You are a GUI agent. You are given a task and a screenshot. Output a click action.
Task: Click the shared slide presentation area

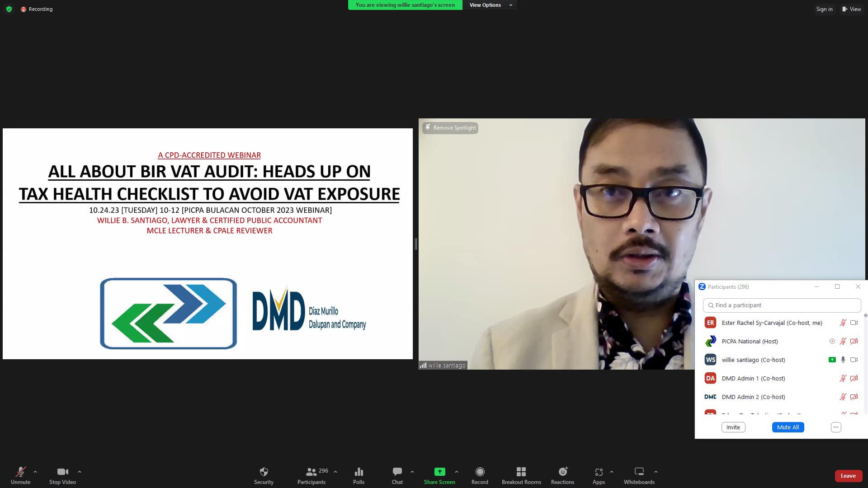click(208, 244)
